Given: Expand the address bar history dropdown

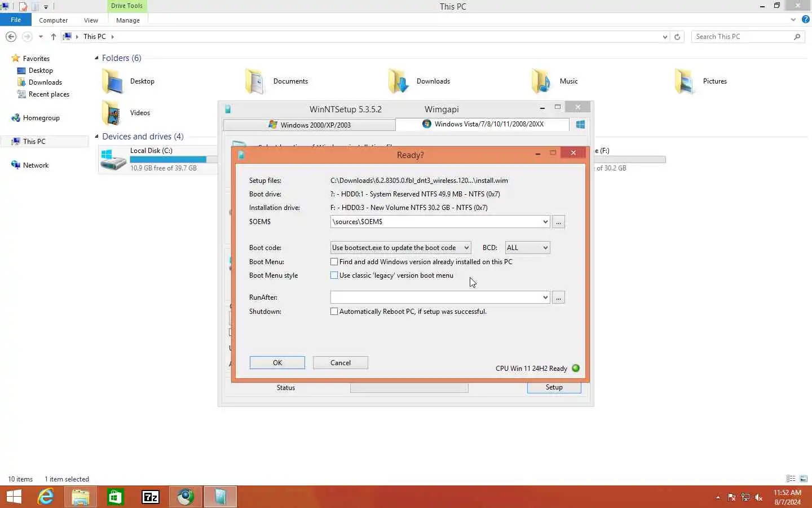Looking at the screenshot, I should 665,37.
